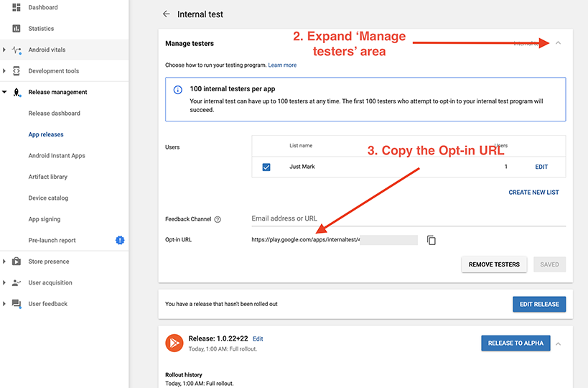Collapse the Release 1.0.22+22 card chevron
This screenshot has height=388, width=588.
559,343
